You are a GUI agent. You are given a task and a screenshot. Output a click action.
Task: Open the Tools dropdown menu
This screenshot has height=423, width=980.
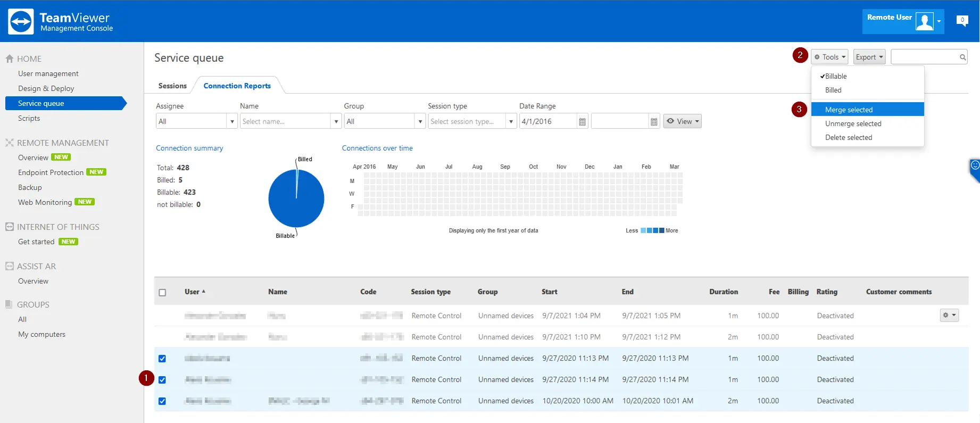point(829,57)
